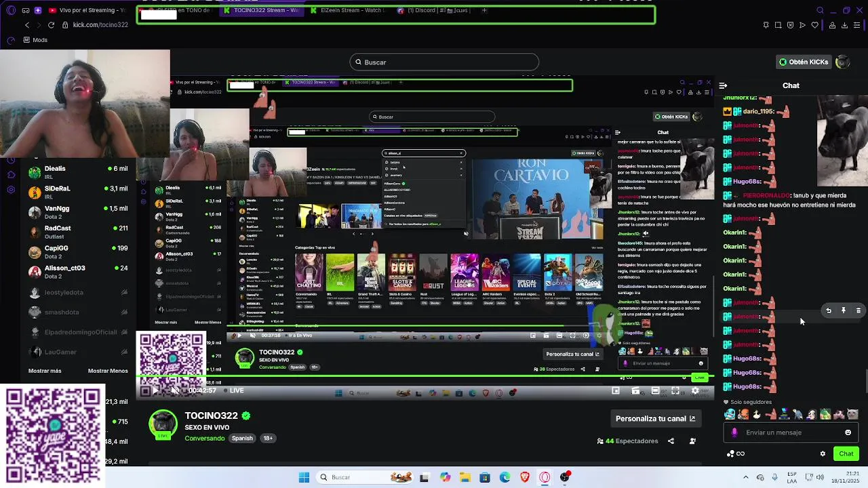Click the share icon next to Espectadores
The width and height of the screenshot is (868, 488).
click(x=671, y=441)
